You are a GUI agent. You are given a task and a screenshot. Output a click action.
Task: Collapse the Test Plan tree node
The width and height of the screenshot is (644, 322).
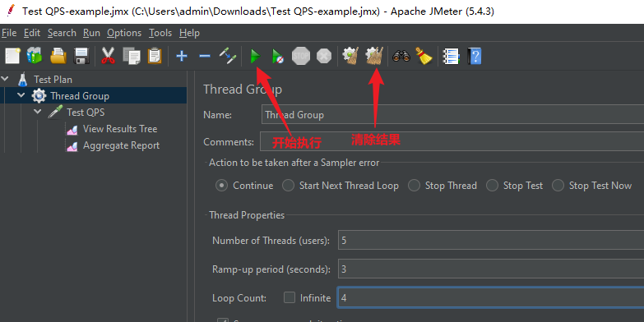pos(5,78)
